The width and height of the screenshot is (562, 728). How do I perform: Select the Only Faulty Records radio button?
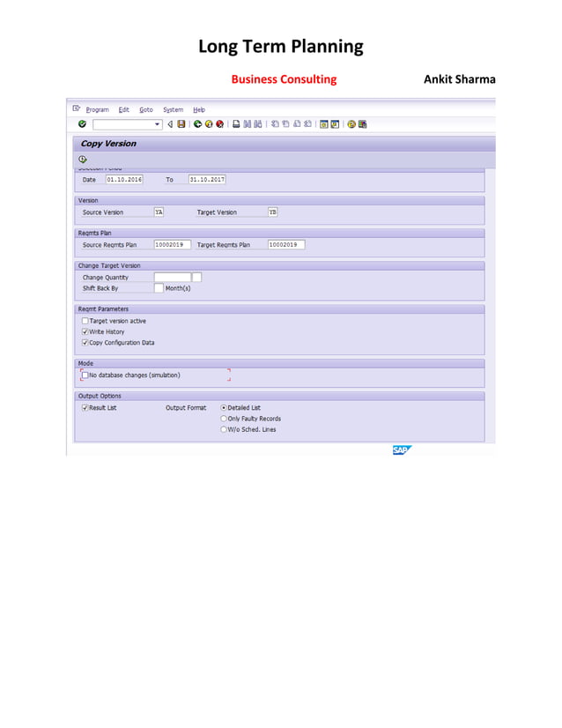pyautogui.click(x=224, y=419)
